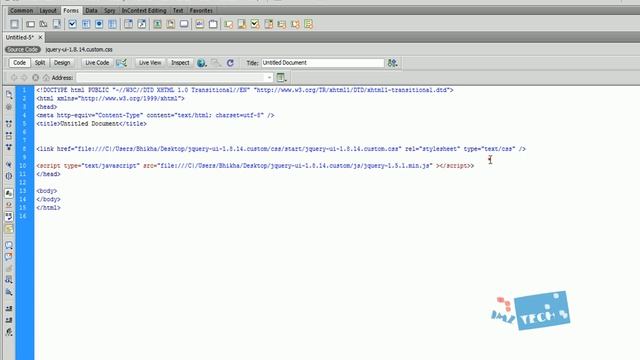Apply Comment from coding toolbar
The image size is (640, 360).
coord(9,245)
